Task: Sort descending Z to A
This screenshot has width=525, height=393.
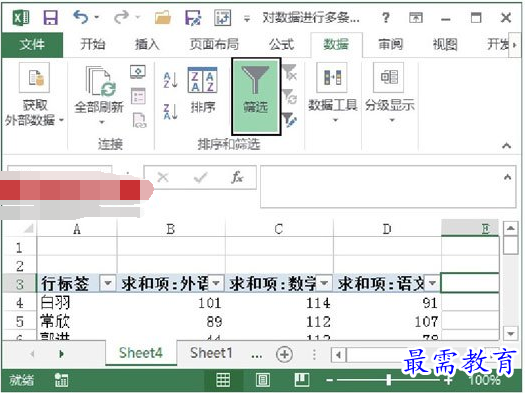Action: (170, 111)
